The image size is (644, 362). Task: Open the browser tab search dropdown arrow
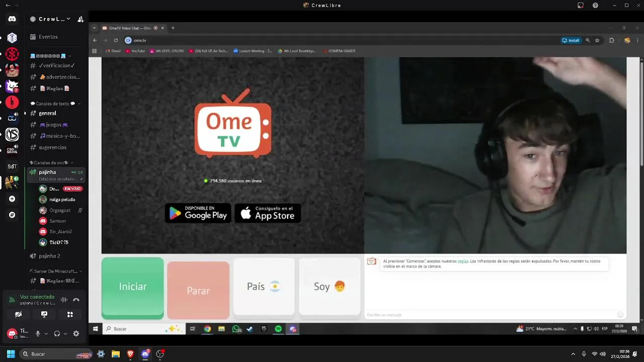94,28
